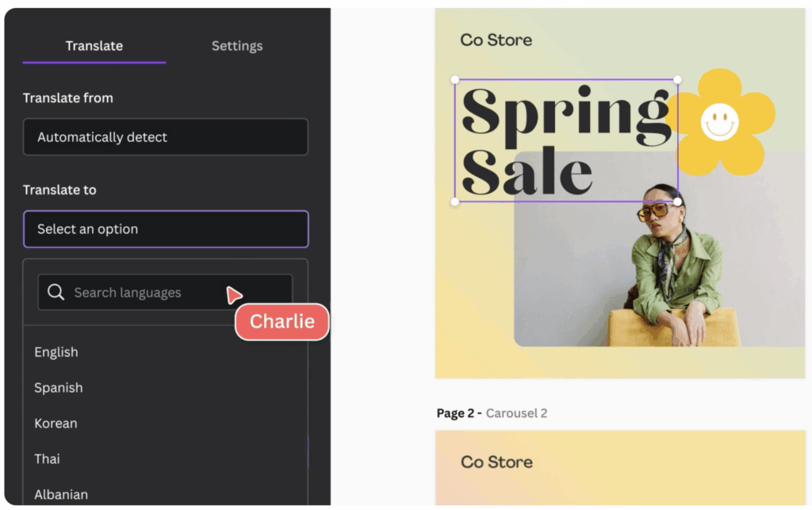Click the bottom-right handle of Spring Sale box
Viewport: 812px width, 510px height.
pyautogui.click(x=677, y=201)
